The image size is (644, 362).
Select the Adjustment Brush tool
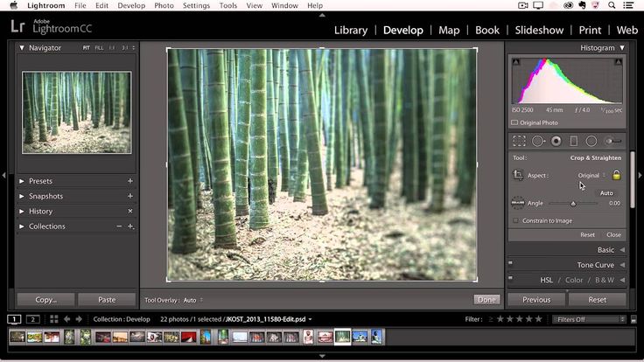(613, 141)
